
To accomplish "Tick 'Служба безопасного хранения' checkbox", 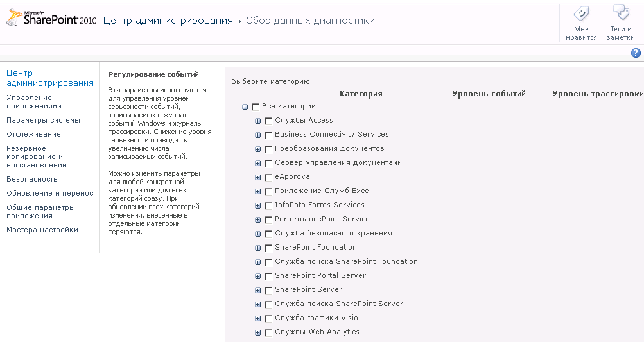I will coord(268,234).
